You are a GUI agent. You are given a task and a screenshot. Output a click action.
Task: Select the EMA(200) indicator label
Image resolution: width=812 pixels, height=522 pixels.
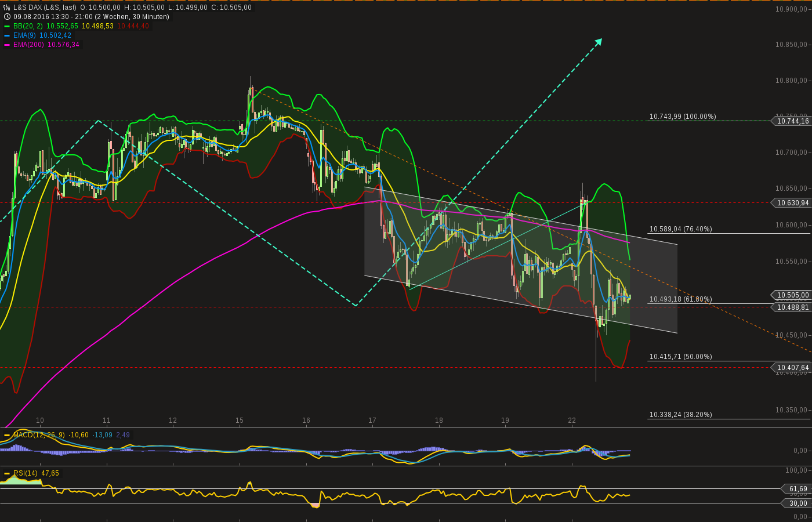click(29, 45)
